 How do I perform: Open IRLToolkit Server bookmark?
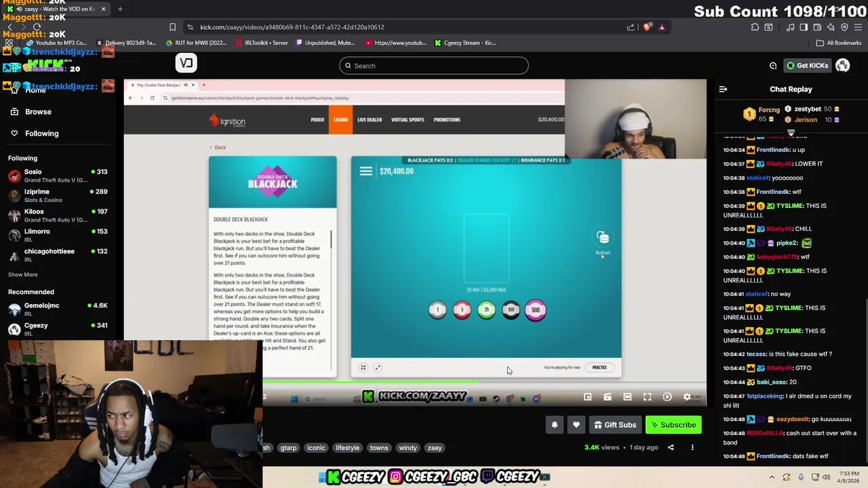262,43
